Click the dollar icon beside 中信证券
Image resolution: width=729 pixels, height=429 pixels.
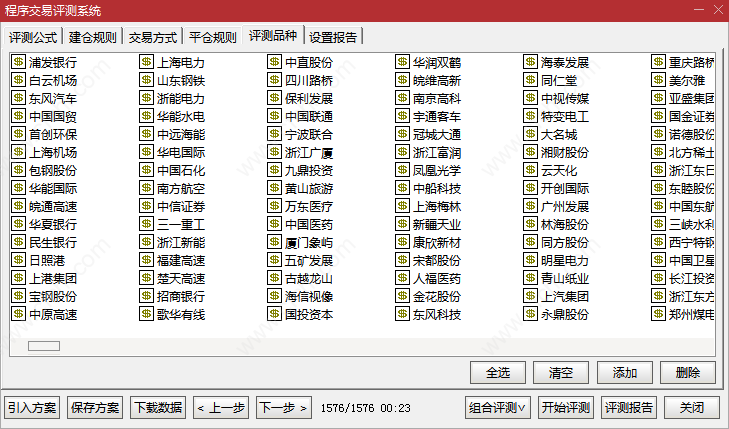pyautogui.click(x=146, y=206)
